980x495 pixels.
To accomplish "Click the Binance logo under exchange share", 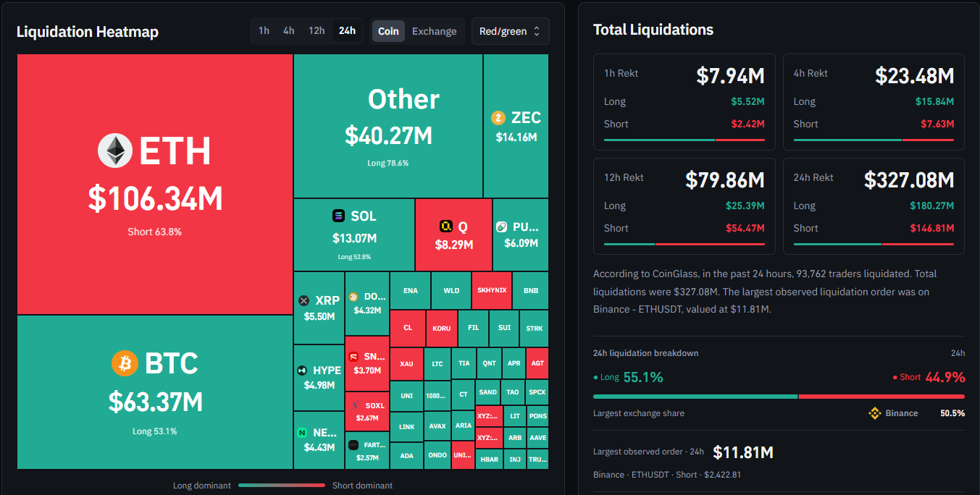I will pos(875,413).
